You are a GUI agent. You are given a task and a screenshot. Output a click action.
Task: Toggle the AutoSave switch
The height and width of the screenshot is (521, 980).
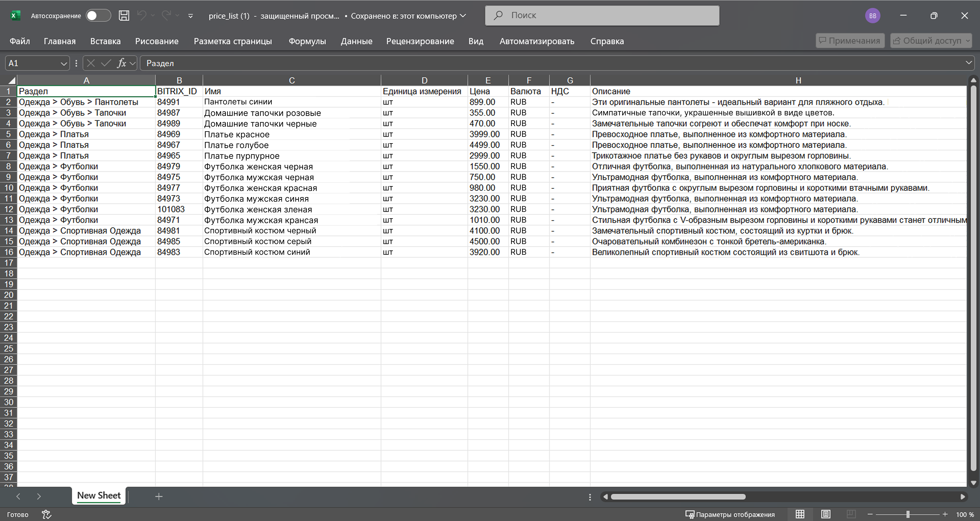coord(98,16)
